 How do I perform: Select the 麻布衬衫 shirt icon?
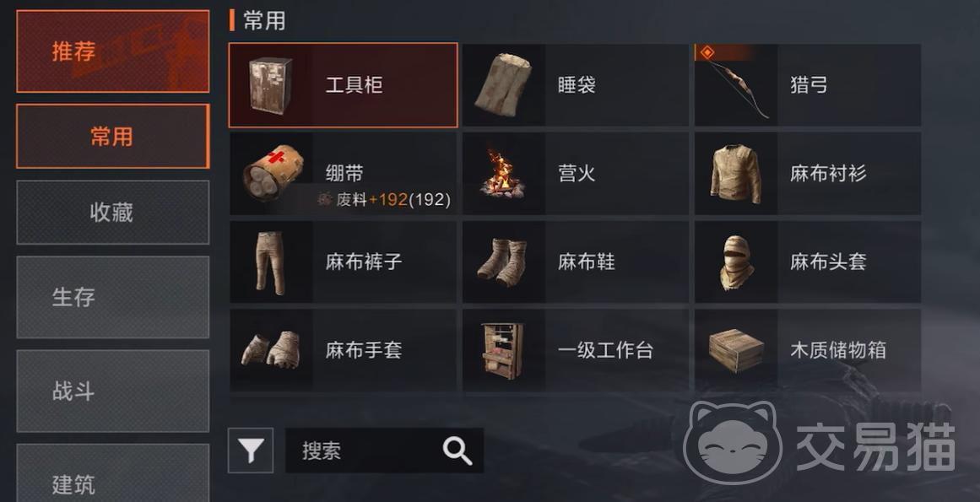click(x=736, y=174)
